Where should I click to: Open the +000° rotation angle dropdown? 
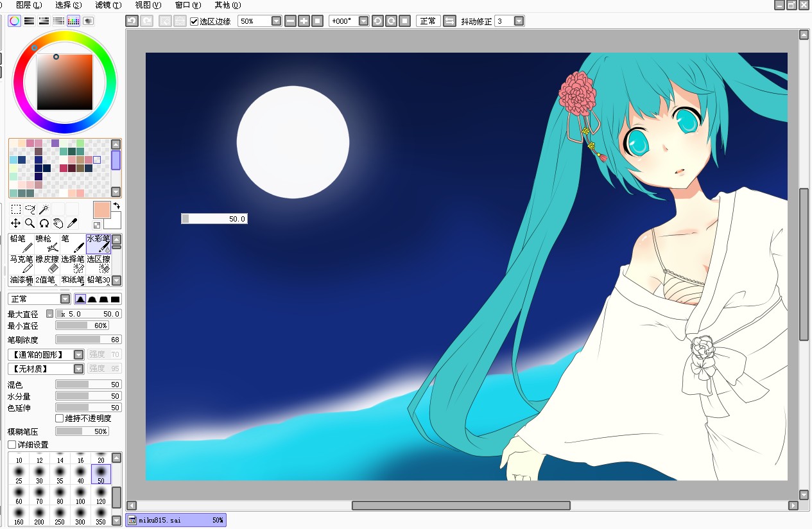[364, 21]
